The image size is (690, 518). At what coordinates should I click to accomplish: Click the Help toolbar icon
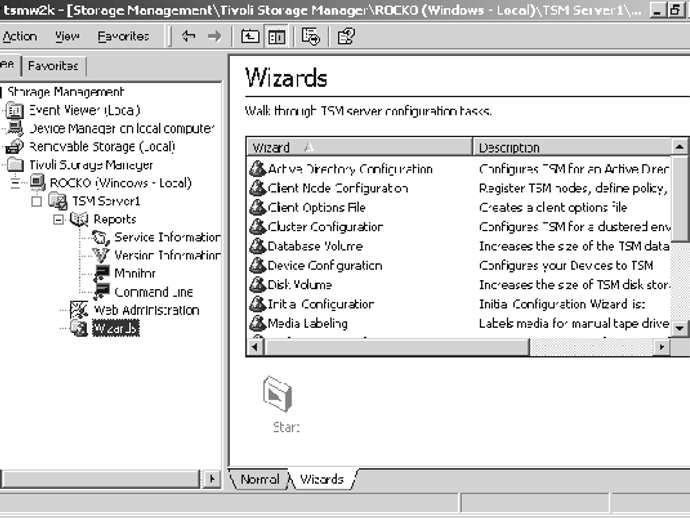[x=346, y=37]
